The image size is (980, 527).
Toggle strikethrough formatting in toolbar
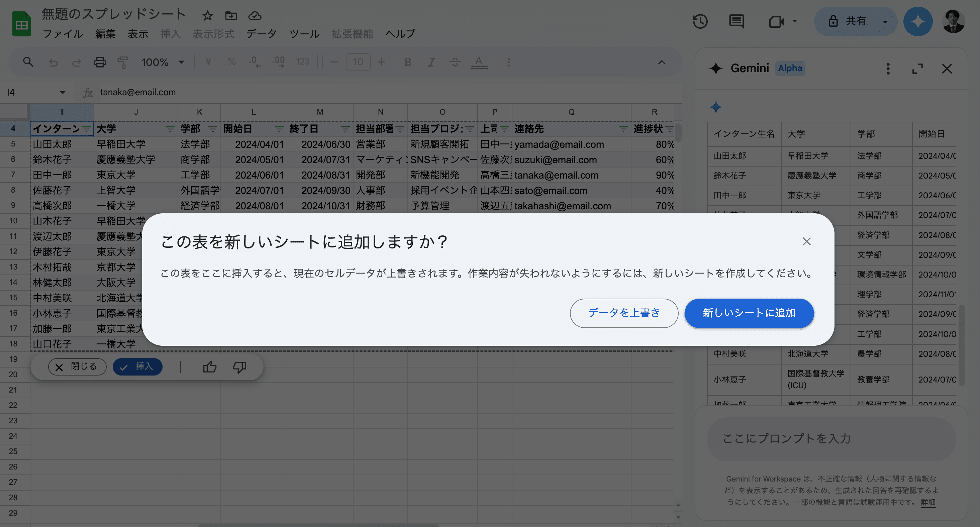(455, 62)
